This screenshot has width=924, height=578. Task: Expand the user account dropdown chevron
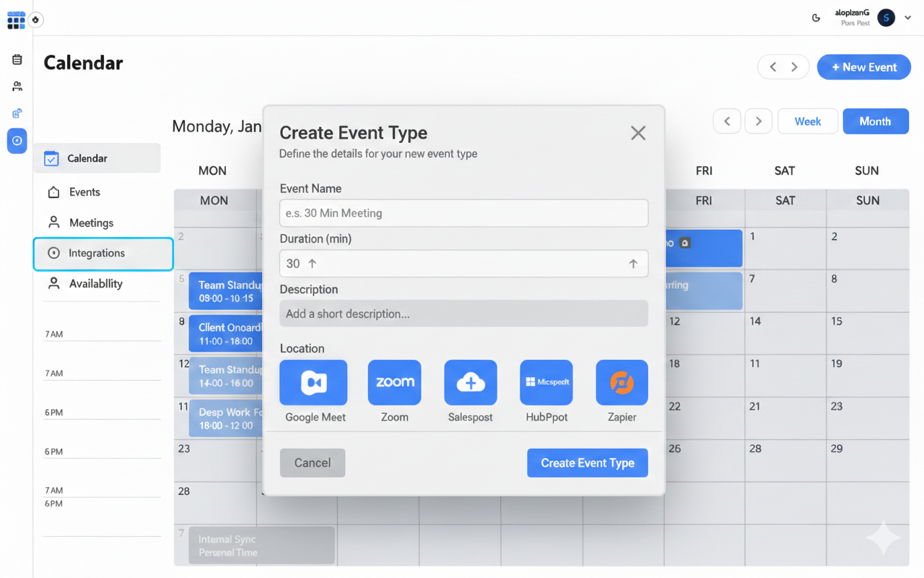tap(907, 18)
